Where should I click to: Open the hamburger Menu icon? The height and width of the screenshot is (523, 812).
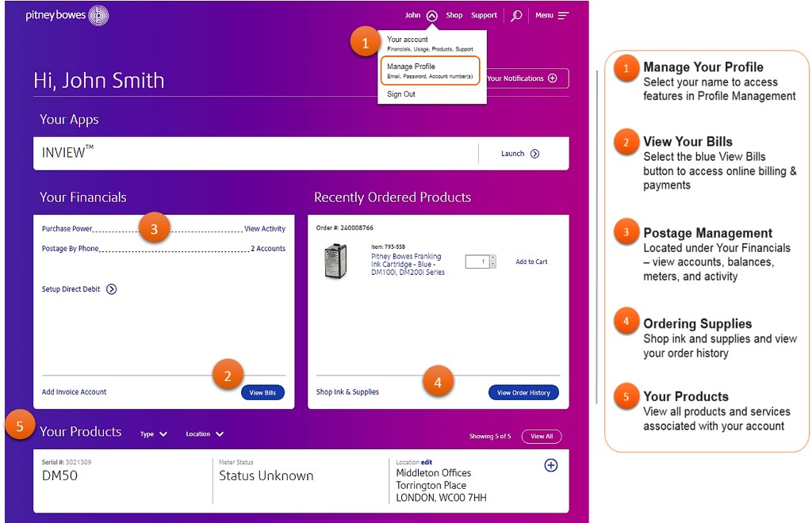click(x=563, y=15)
